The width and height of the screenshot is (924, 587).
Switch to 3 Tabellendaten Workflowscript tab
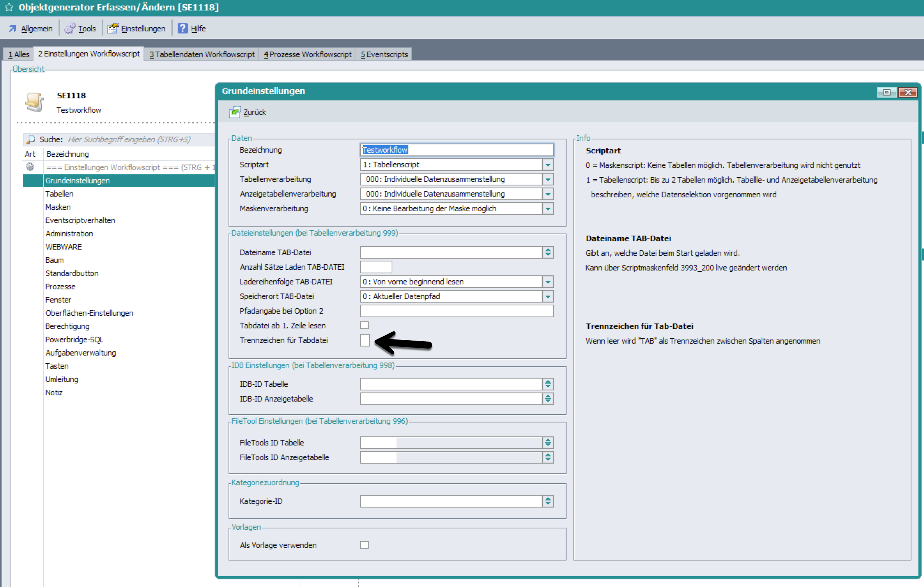(x=202, y=54)
